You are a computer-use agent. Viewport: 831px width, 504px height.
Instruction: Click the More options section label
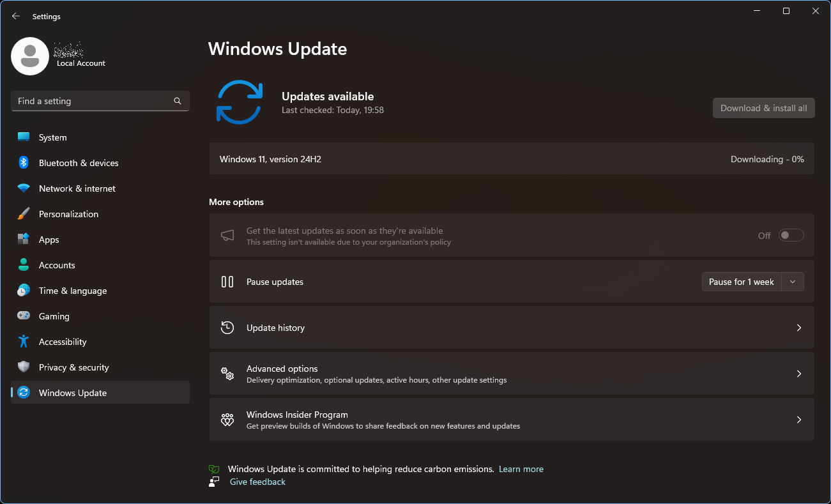236,202
